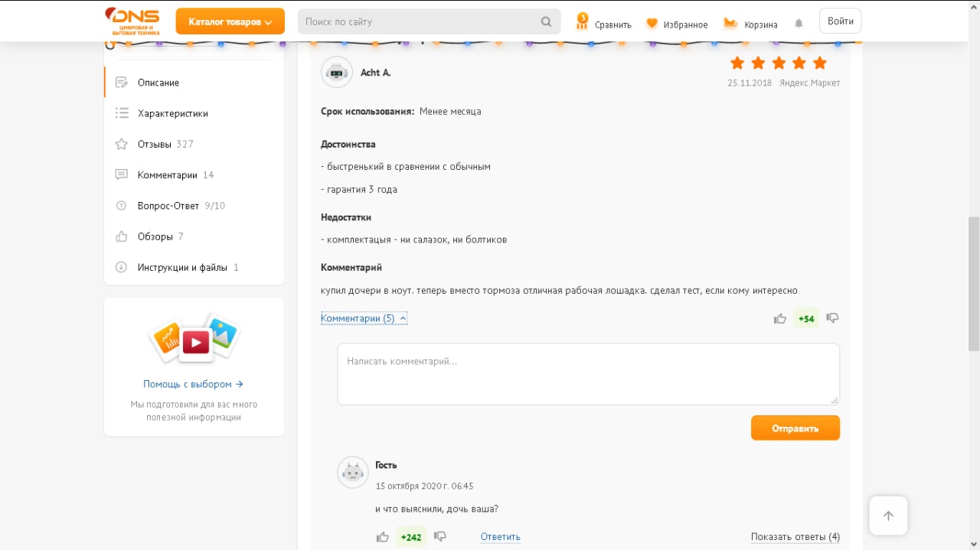Click the Описание document icon
980x550 pixels.
[x=121, y=83]
